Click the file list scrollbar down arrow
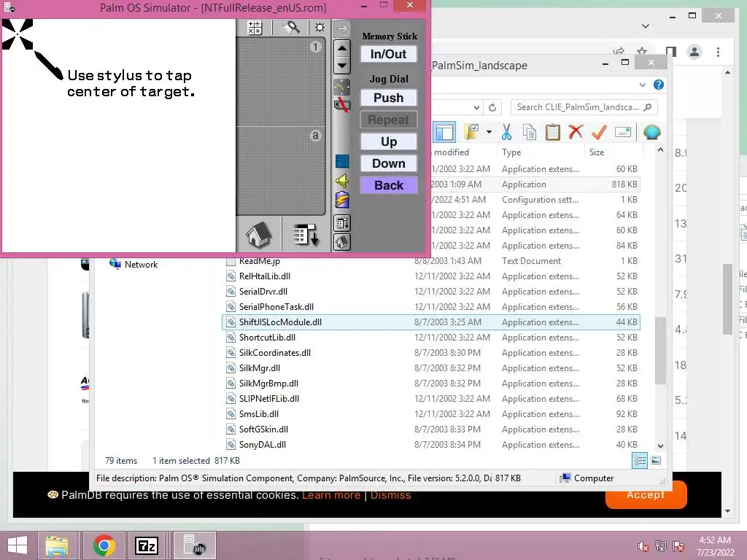This screenshot has height=560, width=747. tap(660, 446)
